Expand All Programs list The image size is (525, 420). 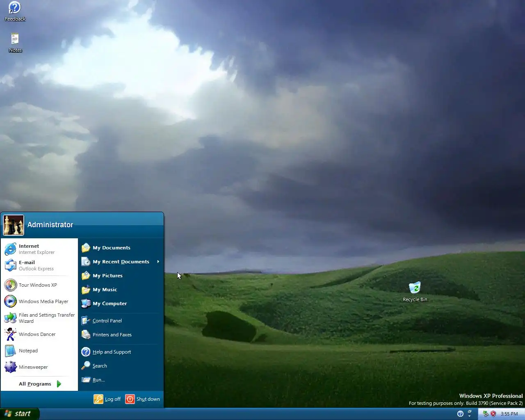39,384
